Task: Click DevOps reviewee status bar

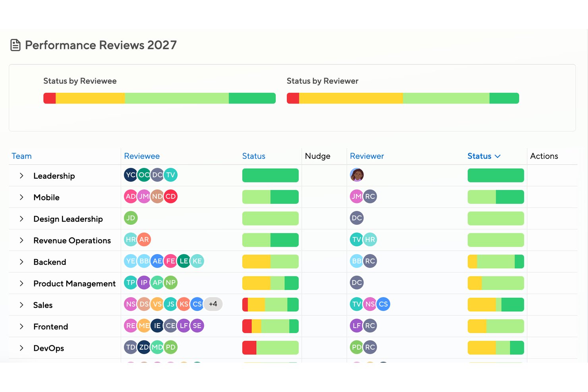Action: point(271,348)
